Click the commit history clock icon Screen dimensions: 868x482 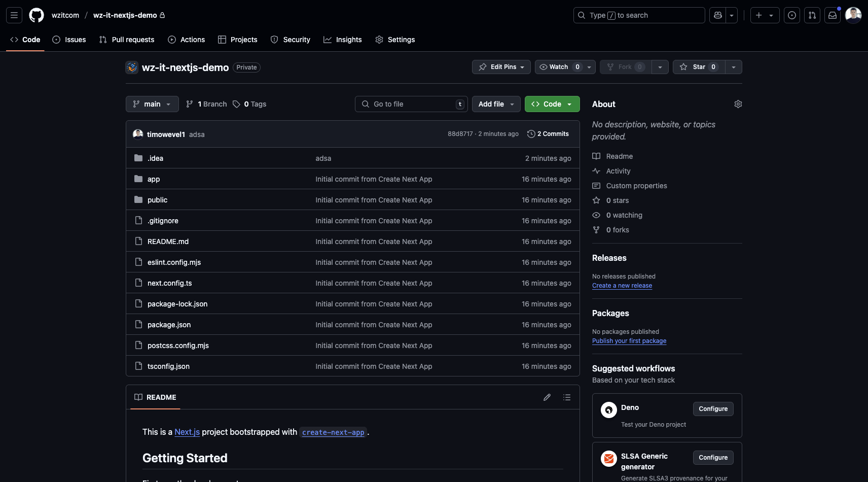click(x=531, y=134)
